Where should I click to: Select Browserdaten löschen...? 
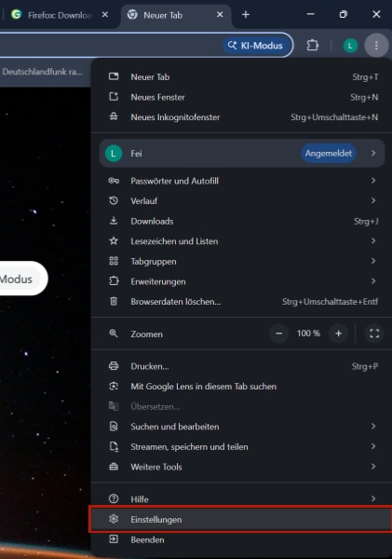241,302
